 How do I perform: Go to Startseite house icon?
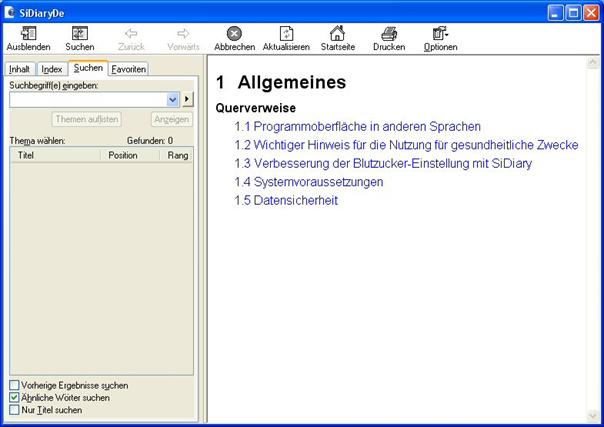click(337, 33)
